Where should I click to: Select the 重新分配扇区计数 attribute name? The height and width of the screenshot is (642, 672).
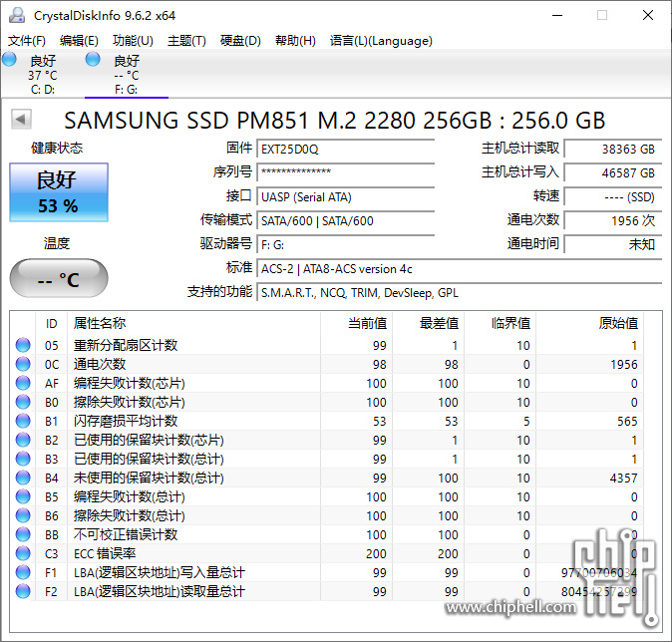click(x=126, y=345)
